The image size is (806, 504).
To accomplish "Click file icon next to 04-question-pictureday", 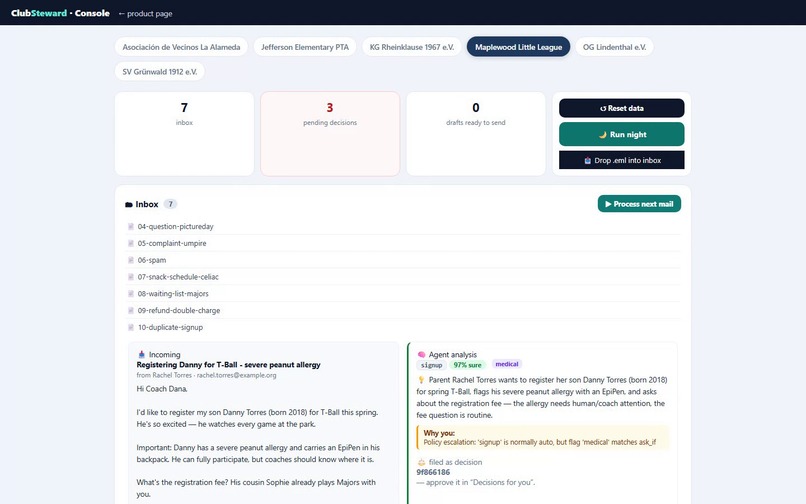I will pyautogui.click(x=131, y=226).
